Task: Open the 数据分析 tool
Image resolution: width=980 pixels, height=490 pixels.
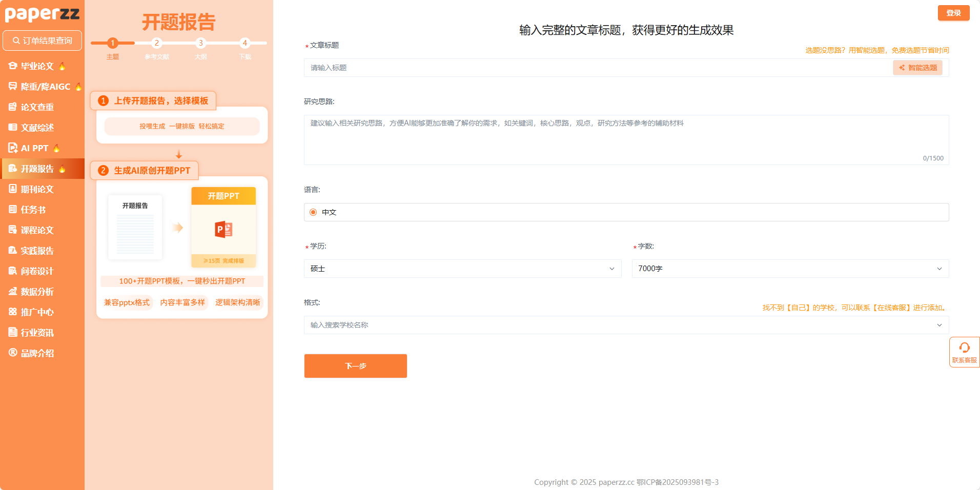Action: click(37, 292)
